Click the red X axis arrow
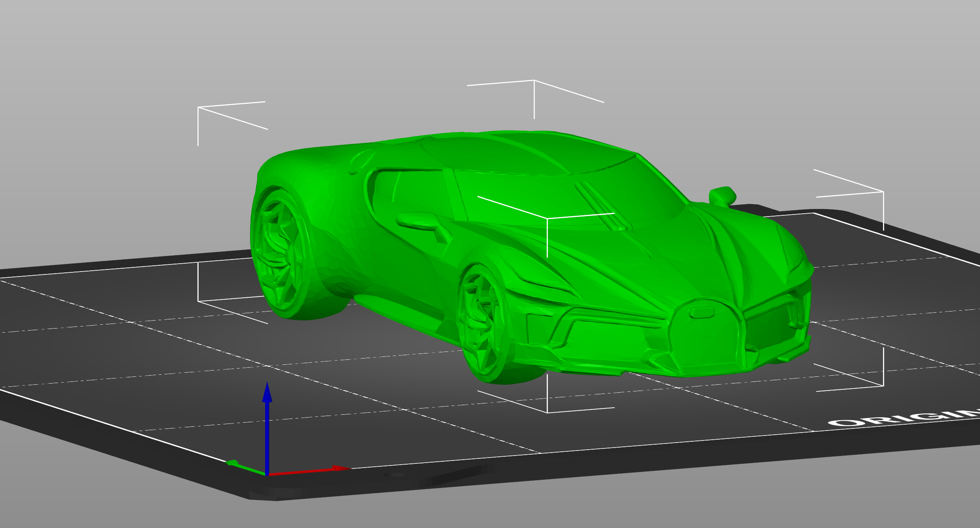 [309, 471]
